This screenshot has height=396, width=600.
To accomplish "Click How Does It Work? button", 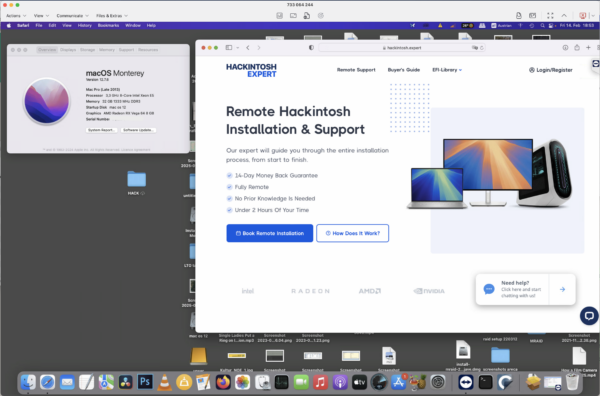I will 352,233.
